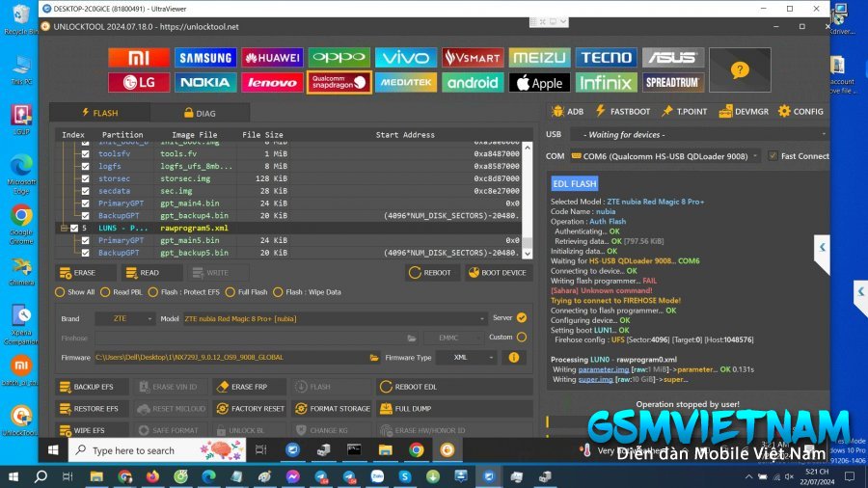Select the Apple brand logo
The width and height of the screenshot is (868, 488).
pos(539,82)
